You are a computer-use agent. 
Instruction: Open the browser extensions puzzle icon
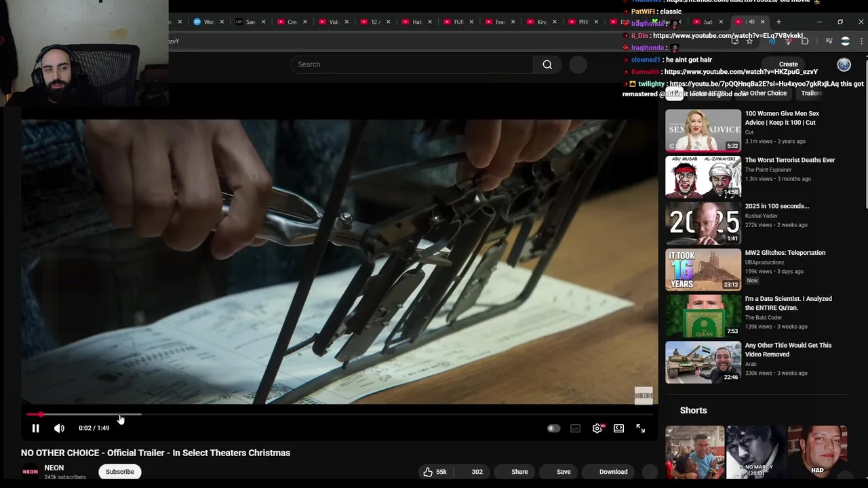[805, 41]
